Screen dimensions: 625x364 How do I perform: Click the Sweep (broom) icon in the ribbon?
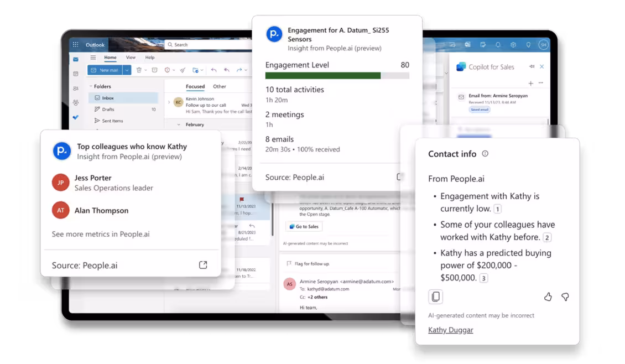(183, 70)
